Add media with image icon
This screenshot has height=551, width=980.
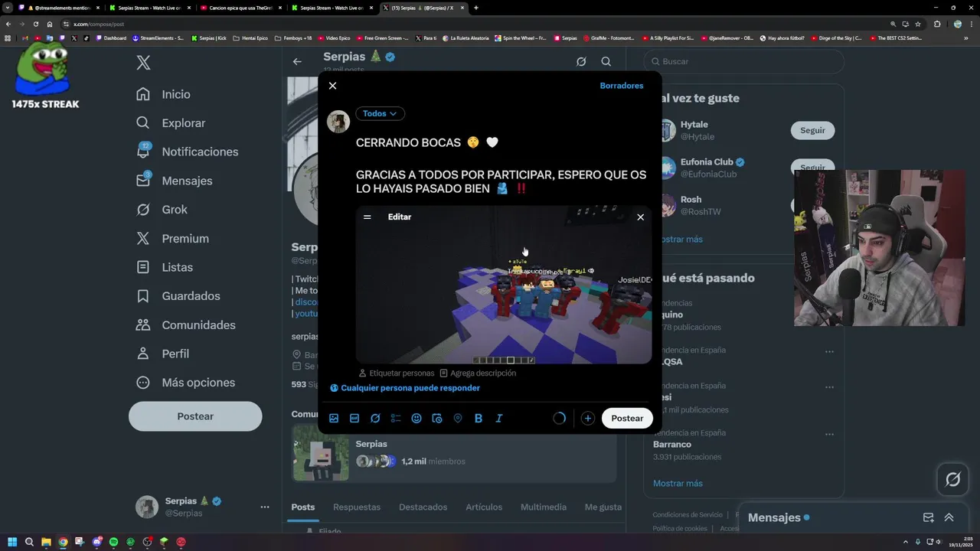pyautogui.click(x=334, y=419)
